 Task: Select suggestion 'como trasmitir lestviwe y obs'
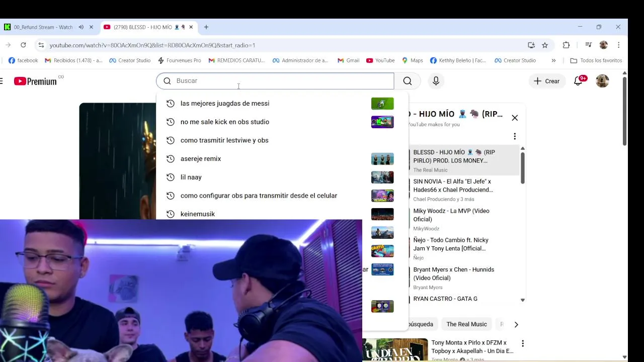coord(224,140)
